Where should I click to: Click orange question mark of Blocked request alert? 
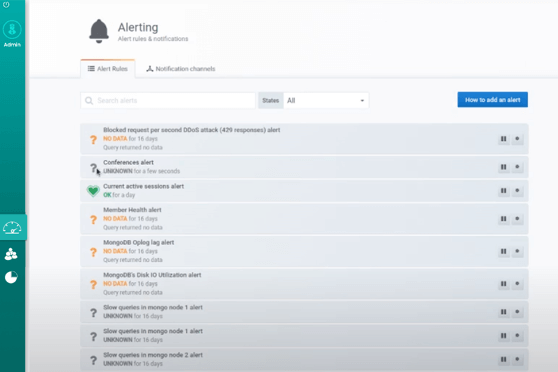click(x=93, y=140)
